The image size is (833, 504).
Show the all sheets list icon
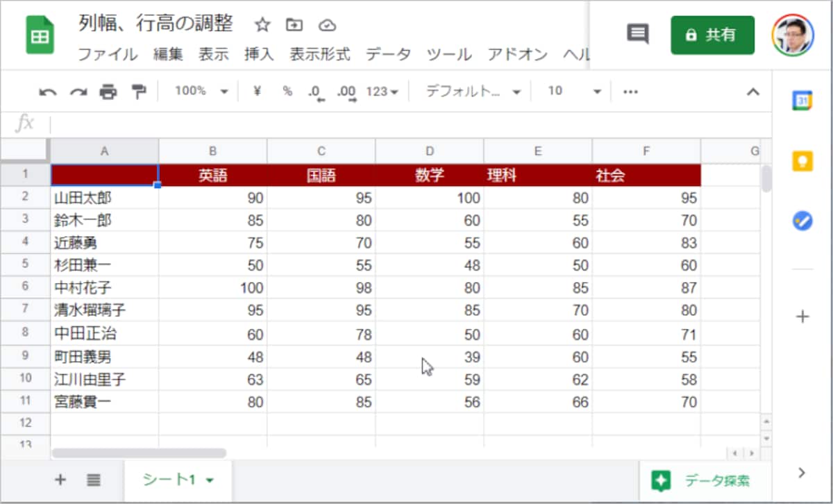click(x=94, y=480)
